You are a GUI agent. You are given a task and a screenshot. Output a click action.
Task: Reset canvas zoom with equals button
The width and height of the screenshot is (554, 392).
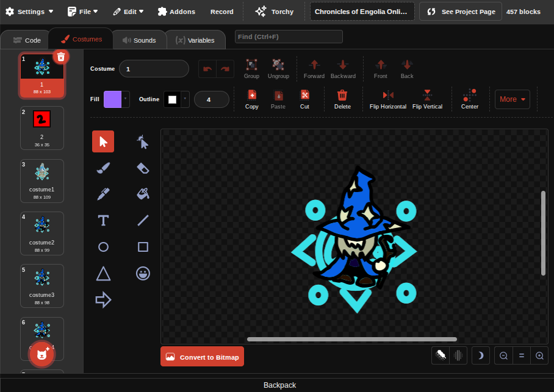(522, 355)
